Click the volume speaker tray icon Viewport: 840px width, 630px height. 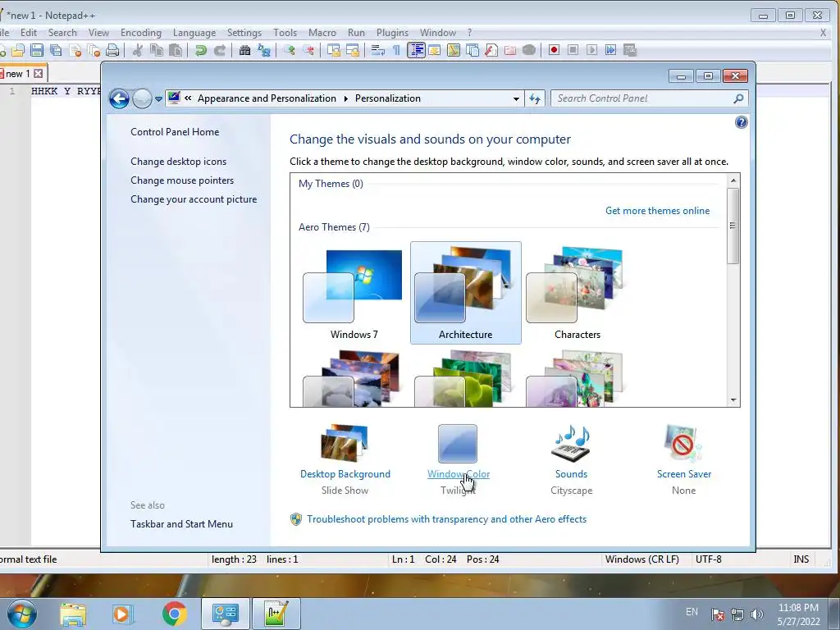point(757,614)
